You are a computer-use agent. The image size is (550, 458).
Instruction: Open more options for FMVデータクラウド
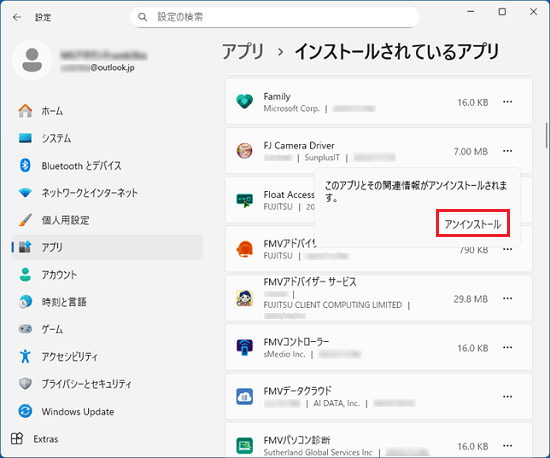pos(508,397)
